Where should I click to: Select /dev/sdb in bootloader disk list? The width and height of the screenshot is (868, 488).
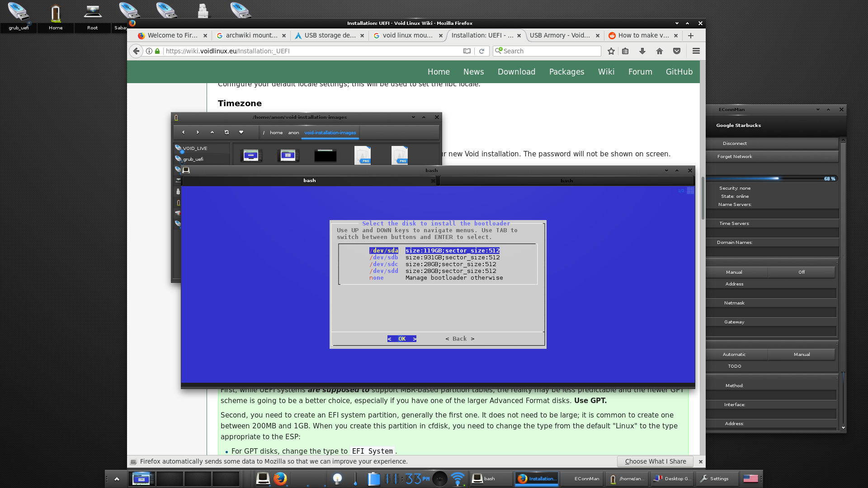(x=434, y=258)
